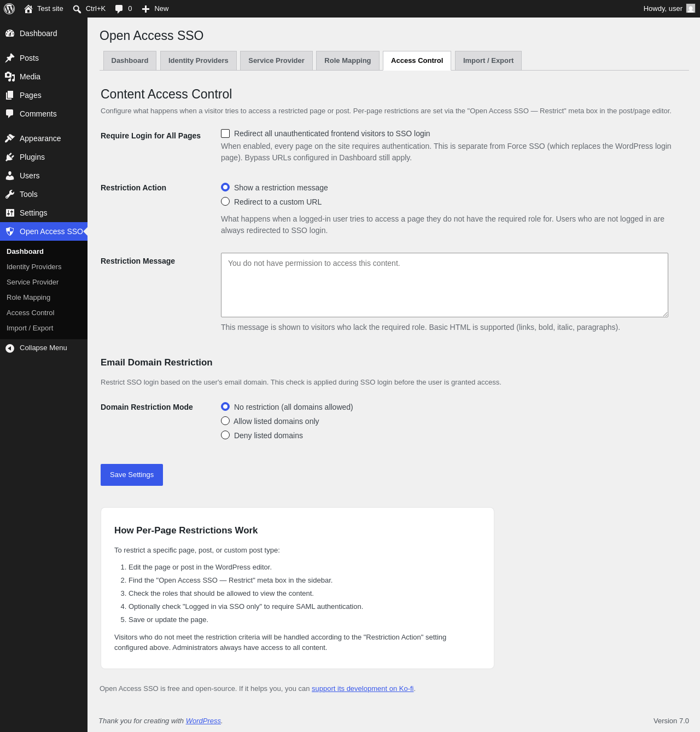Click the Open Access SSO shield icon

click(10, 231)
